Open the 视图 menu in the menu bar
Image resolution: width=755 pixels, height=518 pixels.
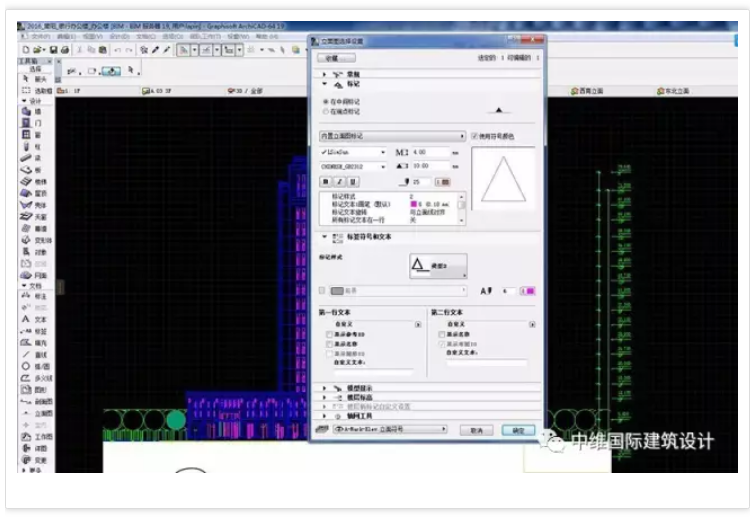tap(92, 37)
